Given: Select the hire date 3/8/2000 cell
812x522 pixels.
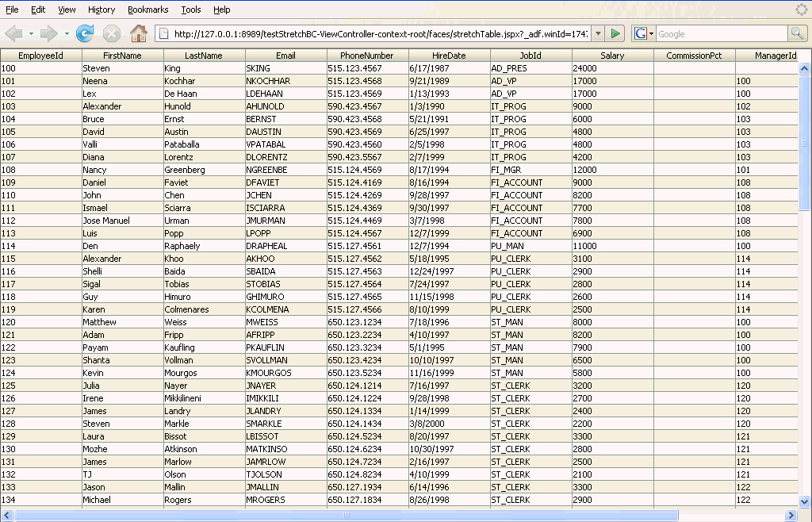Looking at the screenshot, I should (450, 424).
